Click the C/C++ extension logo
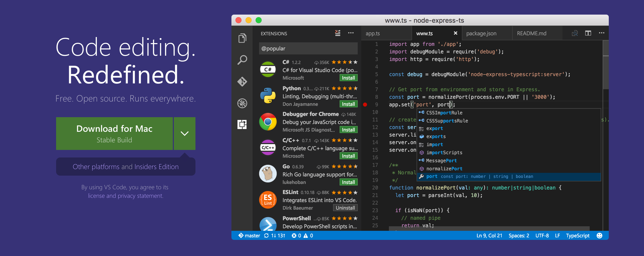The image size is (644, 256). (x=268, y=148)
